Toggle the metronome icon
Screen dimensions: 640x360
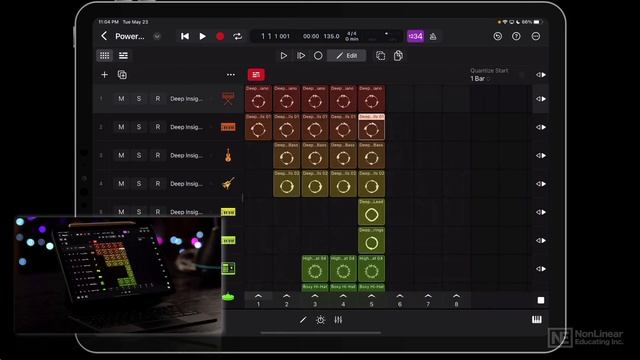(x=433, y=36)
